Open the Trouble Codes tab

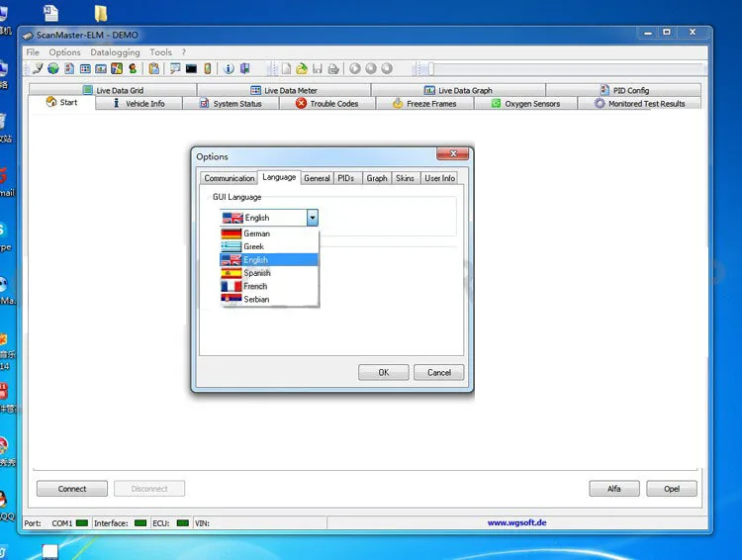[327, 103]
